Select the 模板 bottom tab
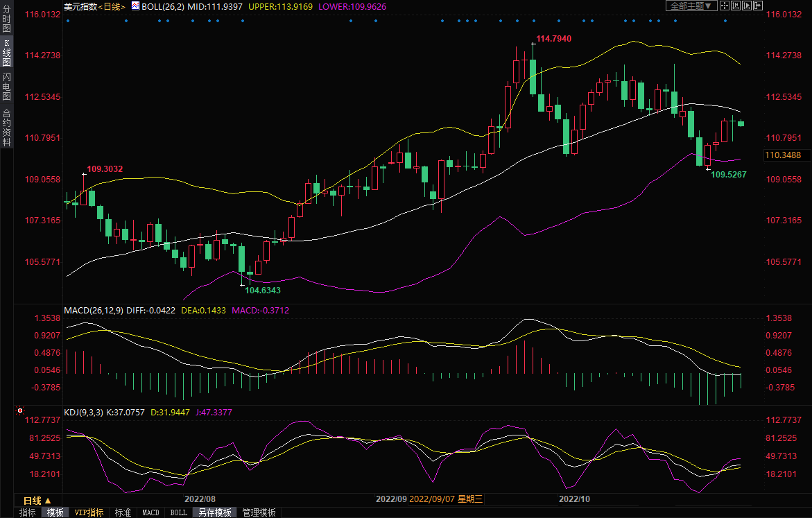The image size is (812, 518). coord(55,512)
